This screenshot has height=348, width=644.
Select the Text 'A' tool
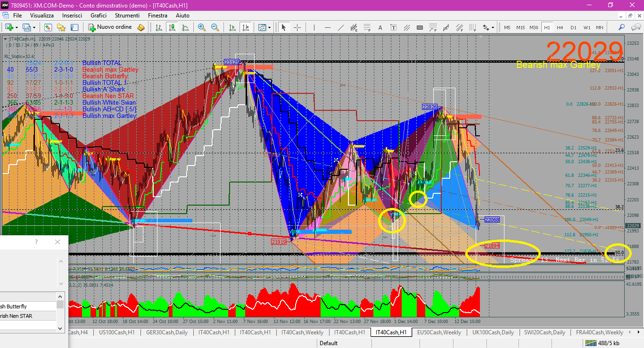380,27
